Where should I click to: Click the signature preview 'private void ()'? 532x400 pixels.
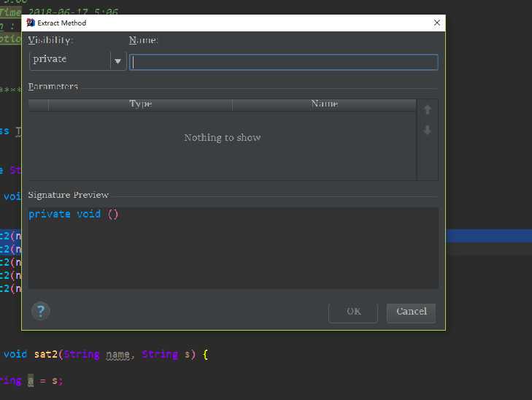[x=73, y=215]
